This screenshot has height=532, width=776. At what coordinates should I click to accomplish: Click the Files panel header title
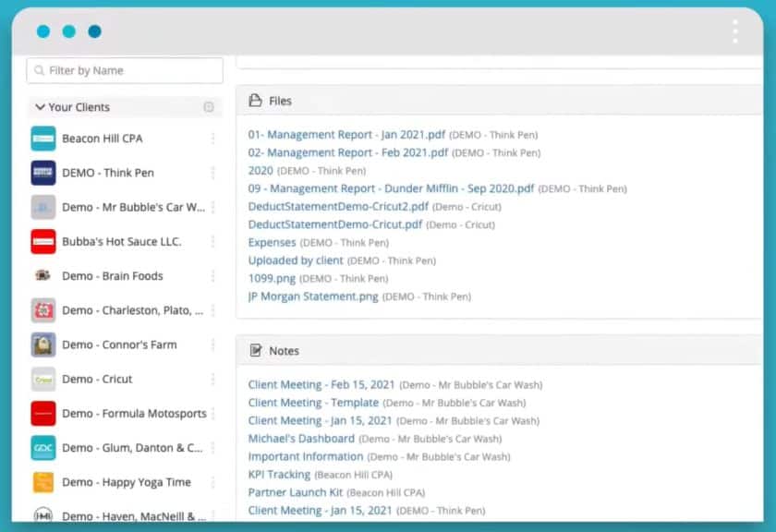pos(280,101)
